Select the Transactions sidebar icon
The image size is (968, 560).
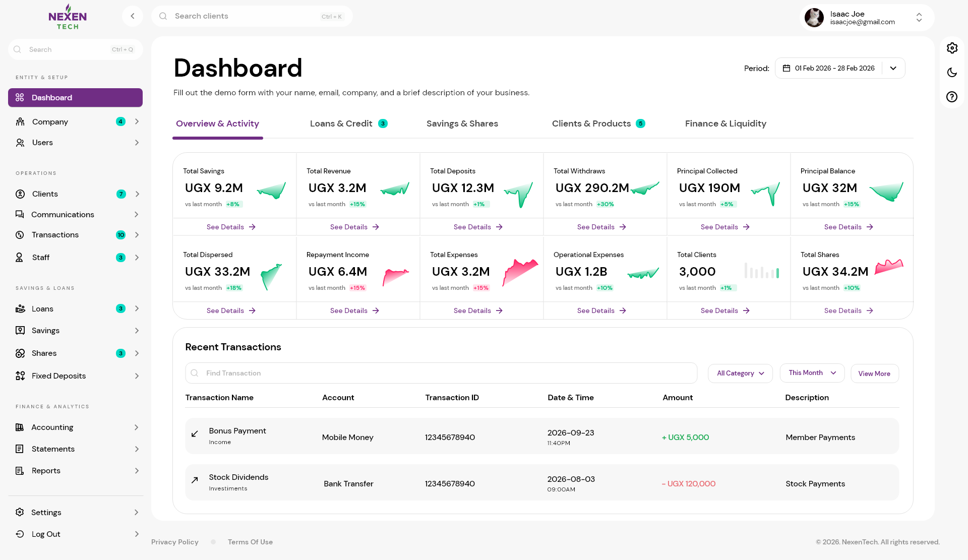click(20, 234)
